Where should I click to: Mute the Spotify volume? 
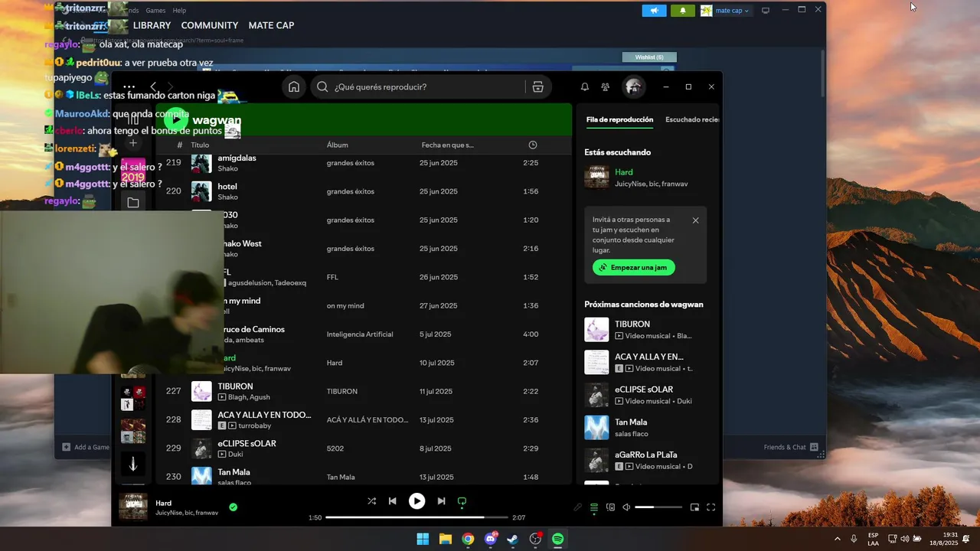tap(626, 507)
